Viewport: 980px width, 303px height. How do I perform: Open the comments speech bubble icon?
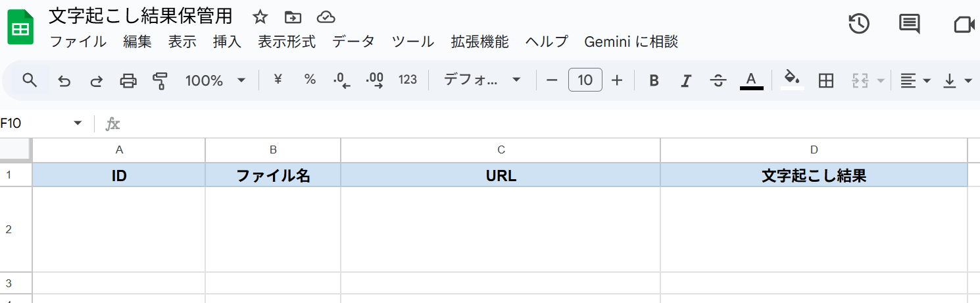pyautogui.click(x=909, y=24)
